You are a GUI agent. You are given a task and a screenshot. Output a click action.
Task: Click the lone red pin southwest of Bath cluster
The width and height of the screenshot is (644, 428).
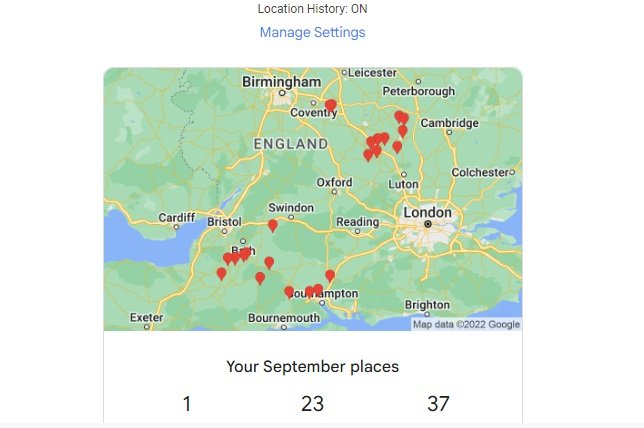coord(221,274)
